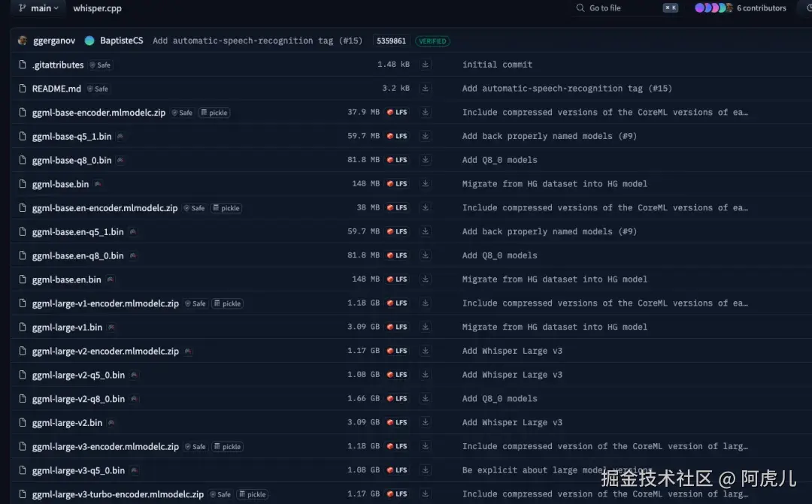
Task: Open file ggml-large-v2.bin
Action: click(x=67, y=422)
